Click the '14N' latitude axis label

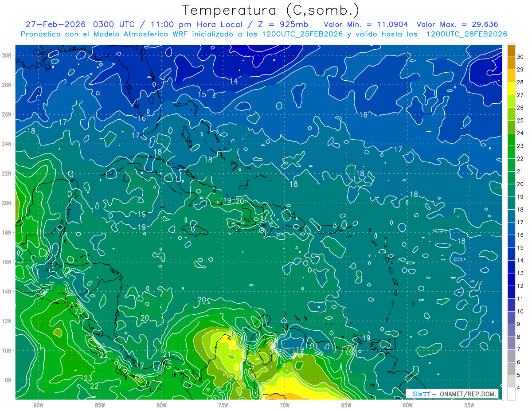8,292
